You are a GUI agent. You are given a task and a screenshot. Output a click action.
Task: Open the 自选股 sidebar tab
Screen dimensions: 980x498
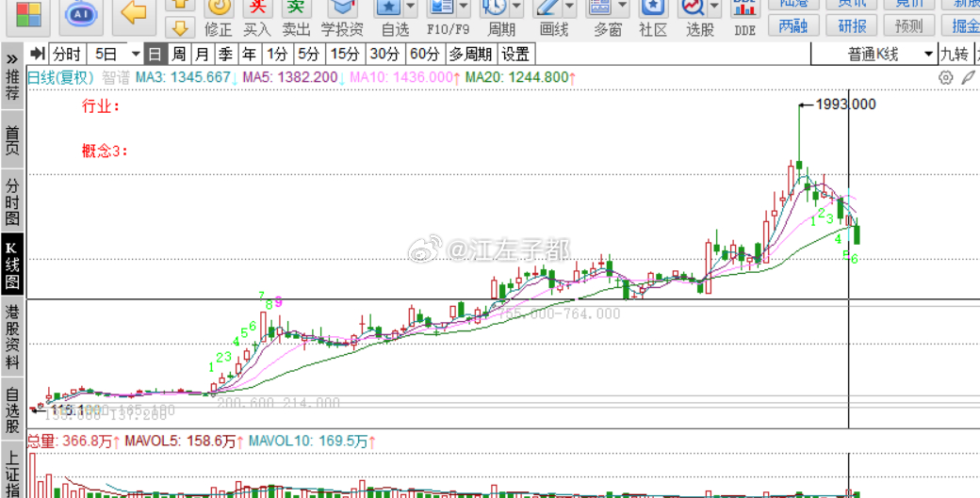click(12, 410)
